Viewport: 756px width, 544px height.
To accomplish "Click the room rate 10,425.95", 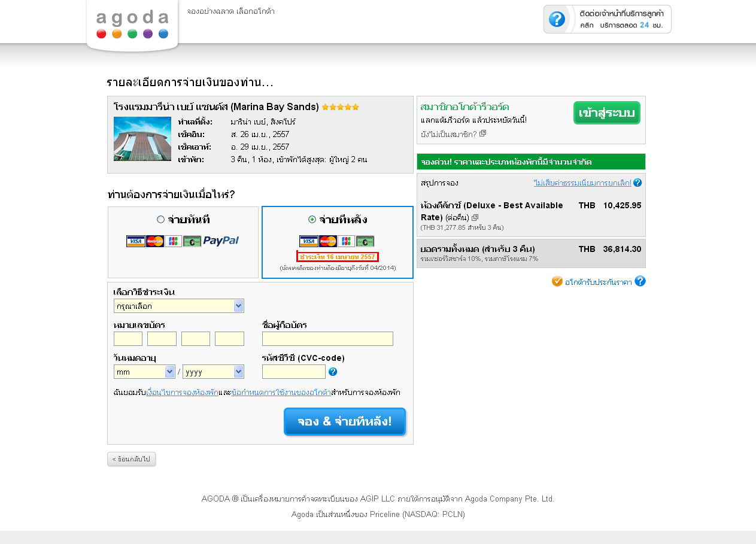I will [x=623, y=205].
